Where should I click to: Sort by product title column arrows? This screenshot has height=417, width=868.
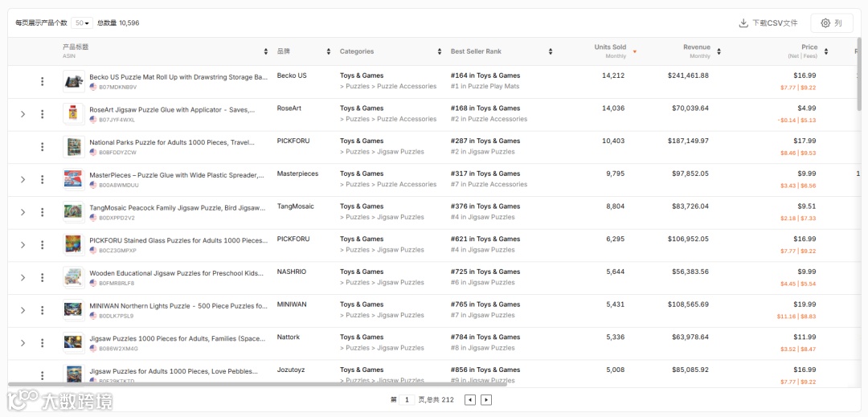266,51
